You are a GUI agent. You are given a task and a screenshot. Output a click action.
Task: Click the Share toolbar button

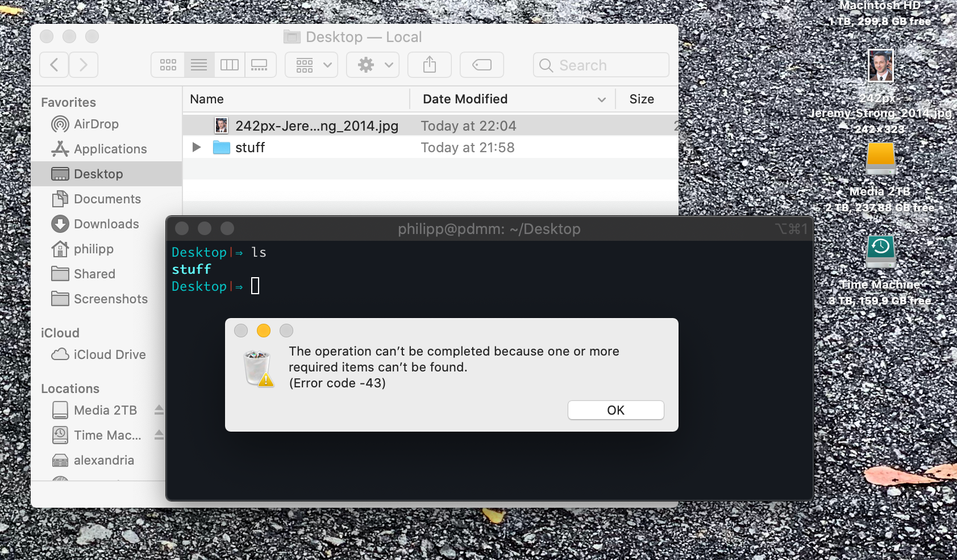pos(430,65)
